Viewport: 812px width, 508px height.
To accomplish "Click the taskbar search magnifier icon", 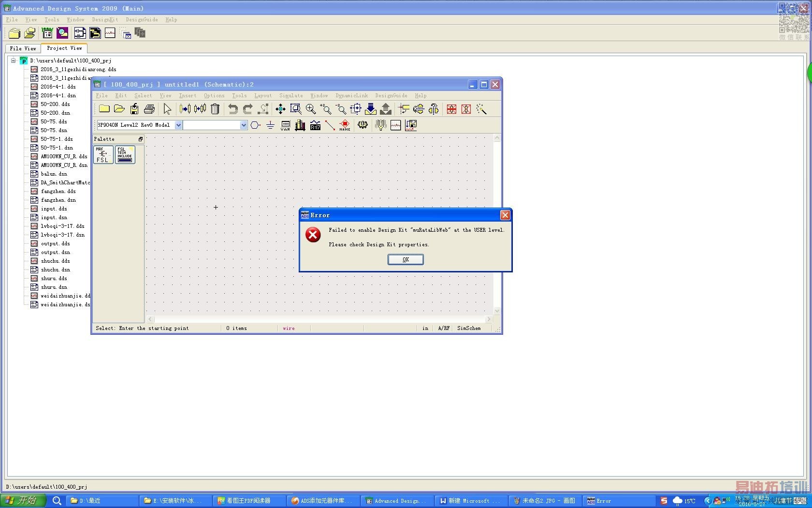I will (57, 501).
